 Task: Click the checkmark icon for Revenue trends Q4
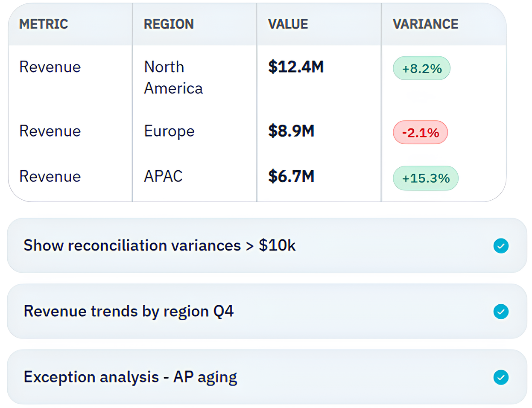[500, 312]
